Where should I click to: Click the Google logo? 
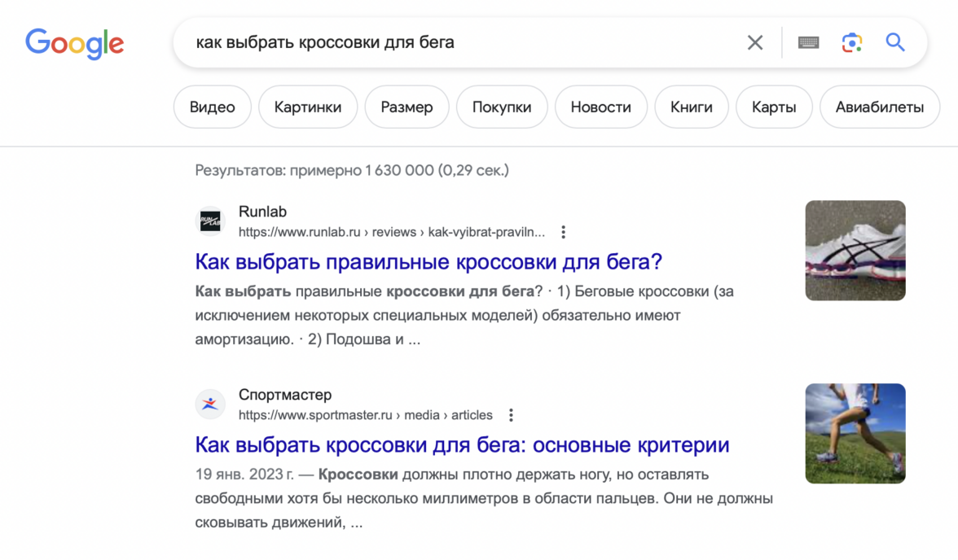point(74,42)
